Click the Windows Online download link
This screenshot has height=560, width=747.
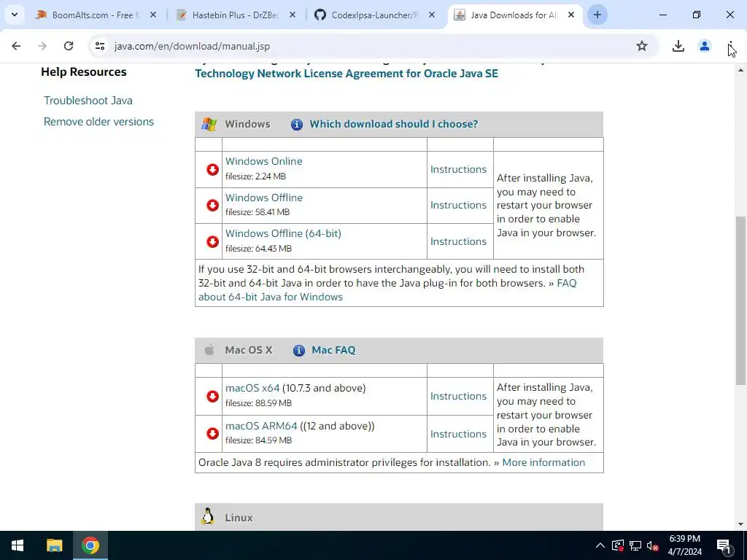pos(263,161)
